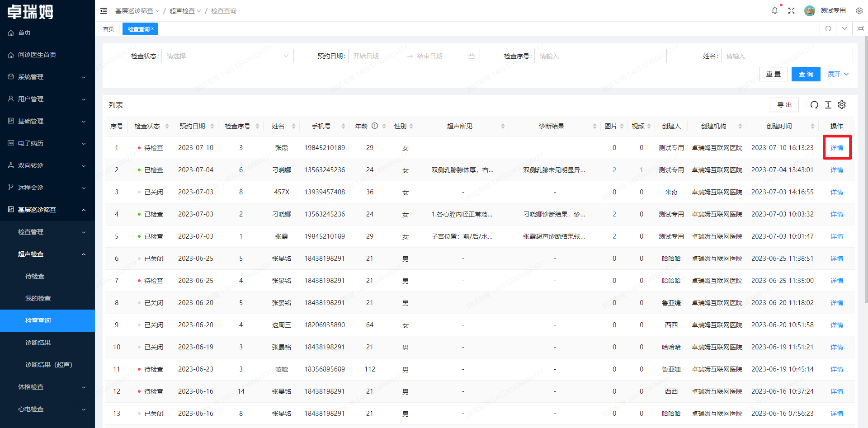Viewport: 868px width, 428px height.
Task: Expand 远程会诊 menu
Action: pyautogui.click(x=47, y=188)
